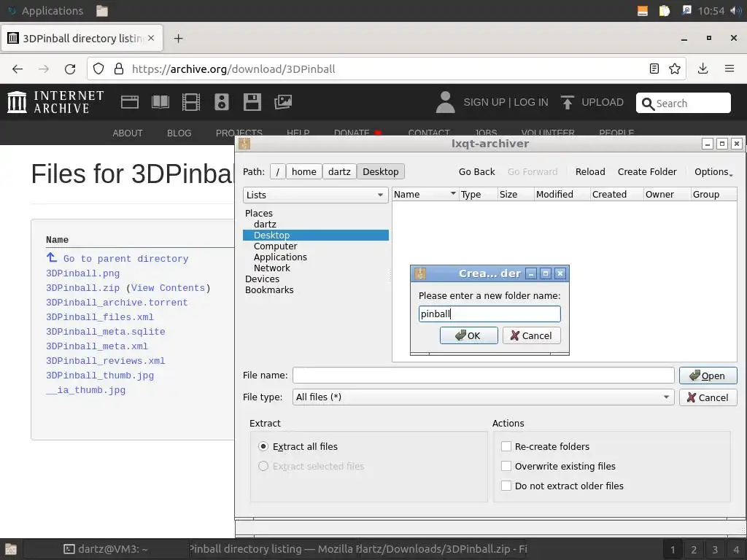Select Applications in the Places list
Screen dimensions: 747x560
(x=280, y=257)
